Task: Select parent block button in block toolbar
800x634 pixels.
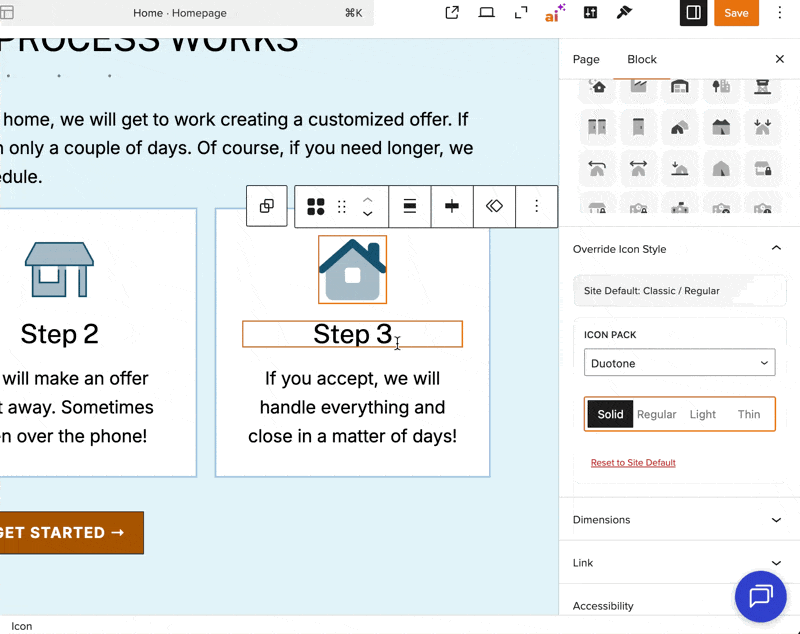Action: (x=267, y=206)
